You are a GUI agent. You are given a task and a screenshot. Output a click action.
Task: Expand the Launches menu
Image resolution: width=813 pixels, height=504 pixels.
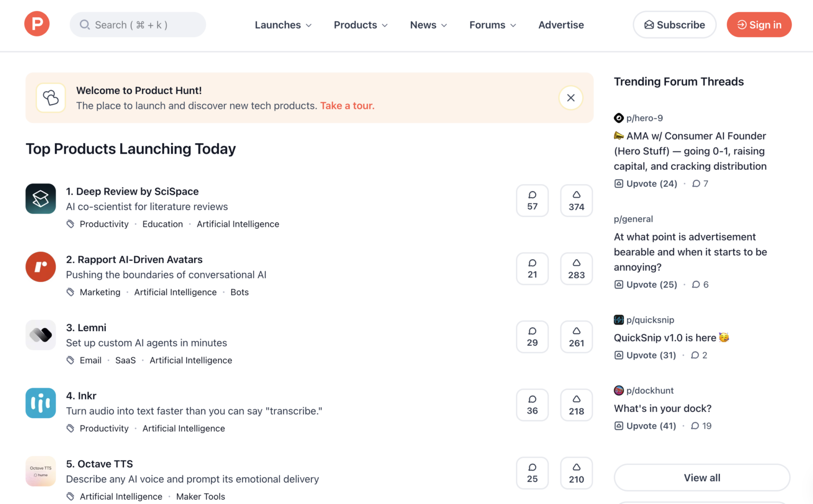(283, 25)
